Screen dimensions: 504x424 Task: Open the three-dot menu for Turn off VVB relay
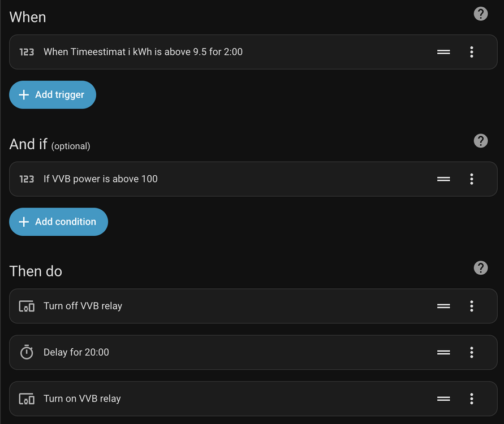[471, 306]
